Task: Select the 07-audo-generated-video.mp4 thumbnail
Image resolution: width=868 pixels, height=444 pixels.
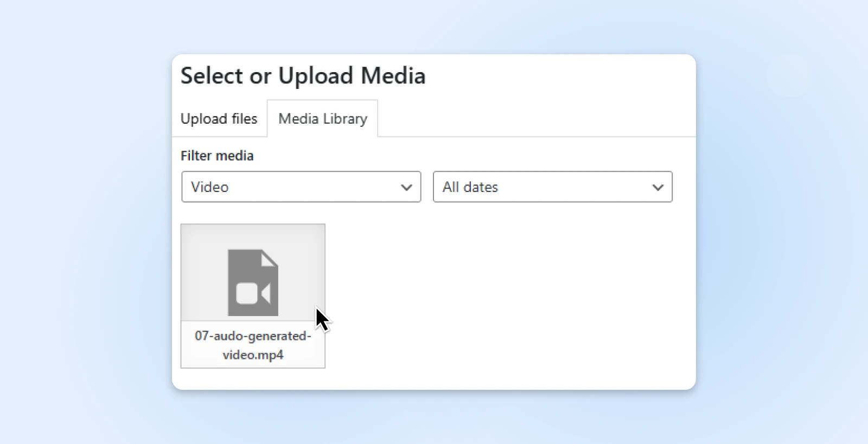Action: (x=253, y=295)
